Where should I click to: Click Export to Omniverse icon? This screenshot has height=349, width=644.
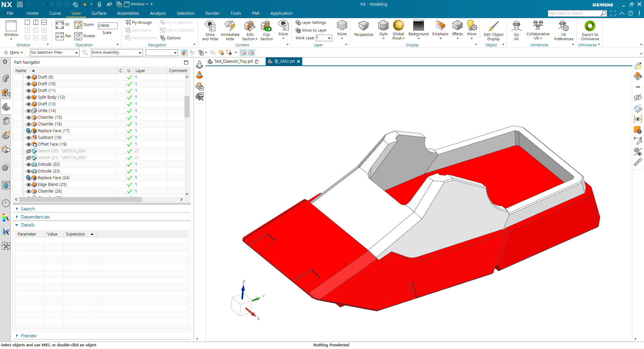point(590,27)
